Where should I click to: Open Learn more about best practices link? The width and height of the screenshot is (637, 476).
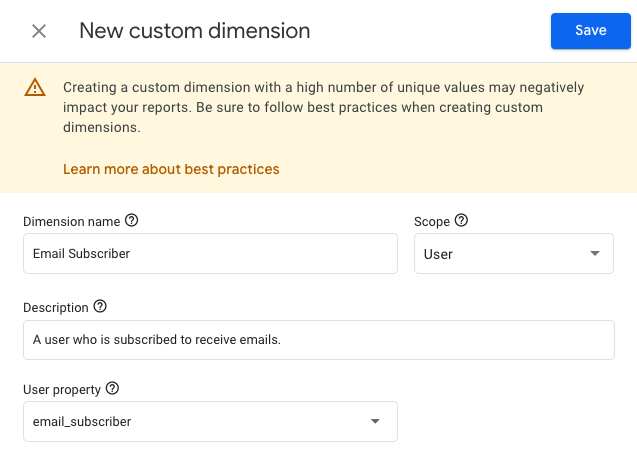(171, 169)
